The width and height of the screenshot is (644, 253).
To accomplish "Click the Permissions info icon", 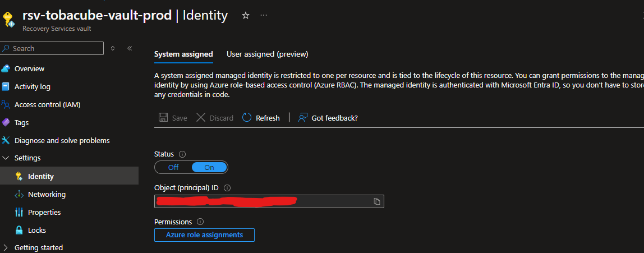I will tap(200, 222).
